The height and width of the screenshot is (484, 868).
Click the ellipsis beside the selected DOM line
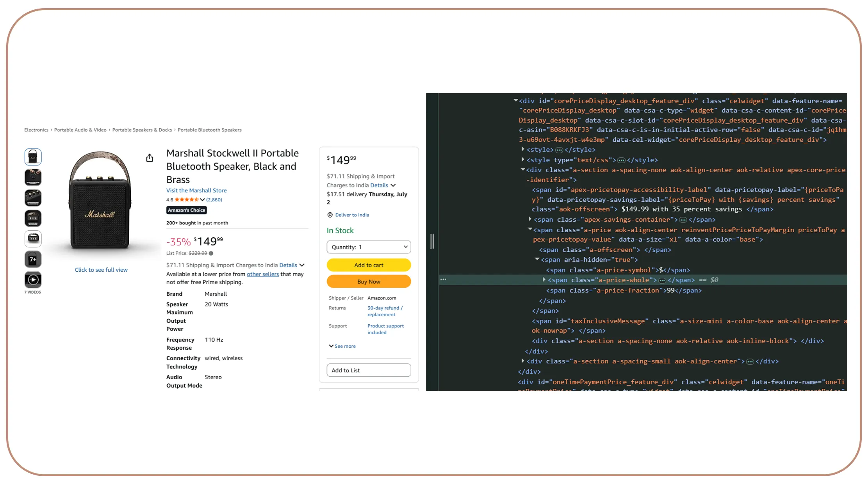tap(443, 279)
